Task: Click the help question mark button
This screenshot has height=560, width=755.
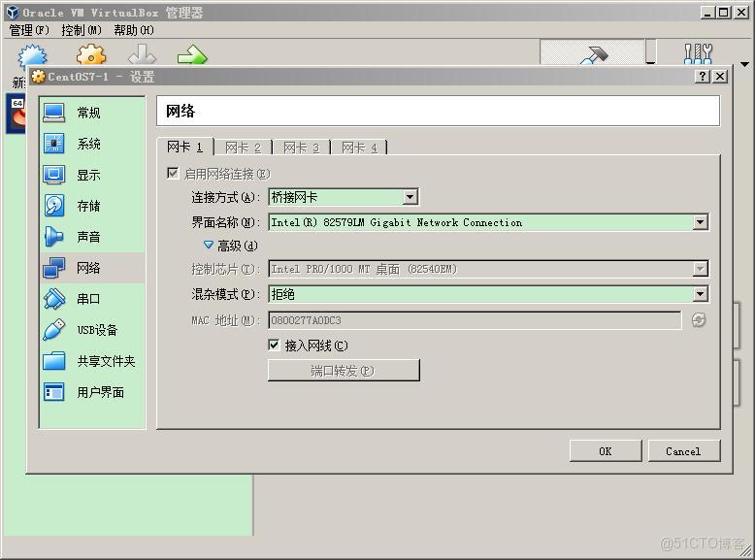Action: 703,76
